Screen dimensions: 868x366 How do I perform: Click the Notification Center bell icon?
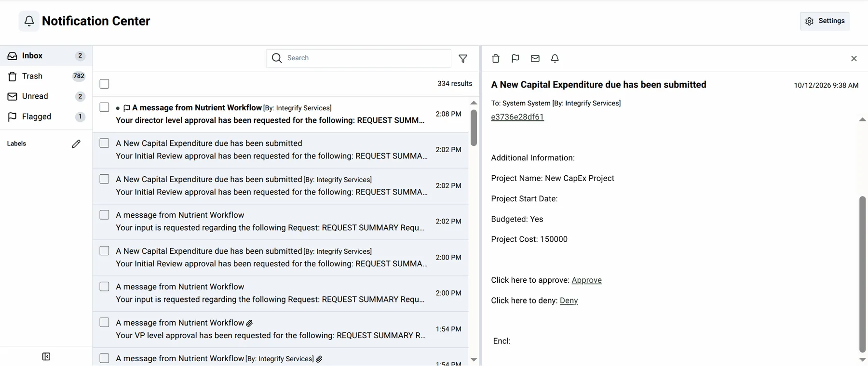tap(29, 21)
